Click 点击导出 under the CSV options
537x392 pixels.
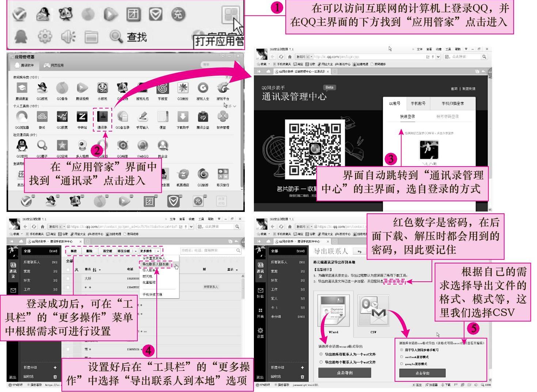click(422, 373)
